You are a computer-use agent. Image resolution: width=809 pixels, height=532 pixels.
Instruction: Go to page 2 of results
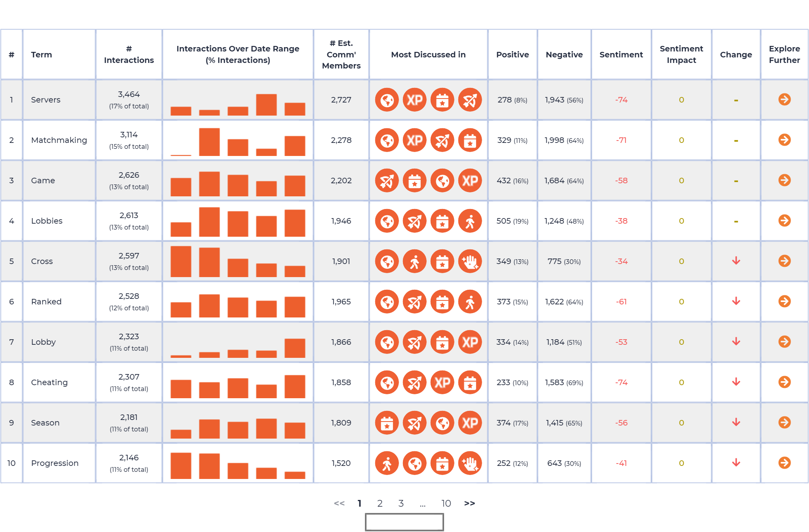[x=380, y=503]
